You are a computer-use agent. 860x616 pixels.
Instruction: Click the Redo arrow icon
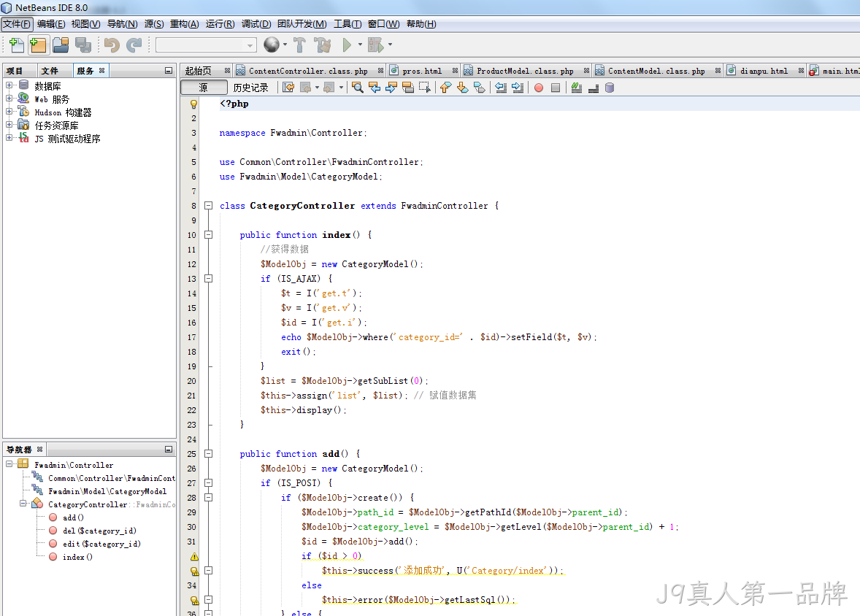click(134, 45)
